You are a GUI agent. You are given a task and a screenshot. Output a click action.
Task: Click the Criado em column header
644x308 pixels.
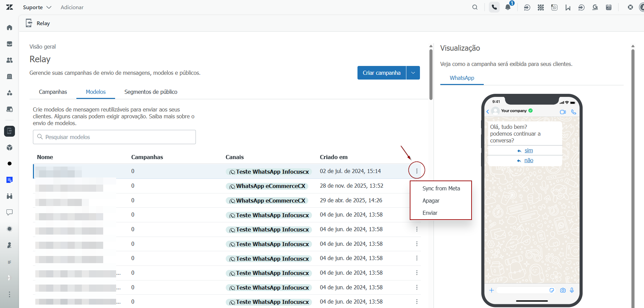(x=334, y=157)
